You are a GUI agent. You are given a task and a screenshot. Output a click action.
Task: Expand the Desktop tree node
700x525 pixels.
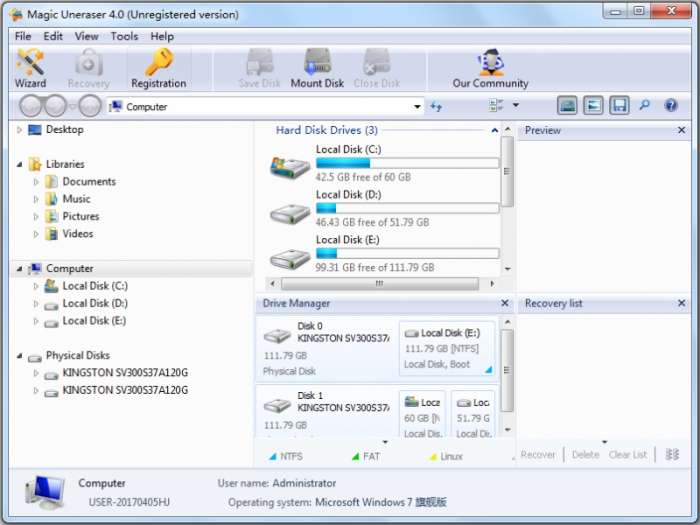[19, 129]
